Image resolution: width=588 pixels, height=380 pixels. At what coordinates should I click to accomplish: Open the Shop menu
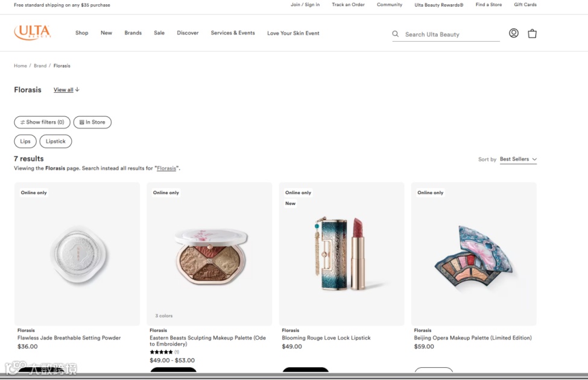[82, 33]
